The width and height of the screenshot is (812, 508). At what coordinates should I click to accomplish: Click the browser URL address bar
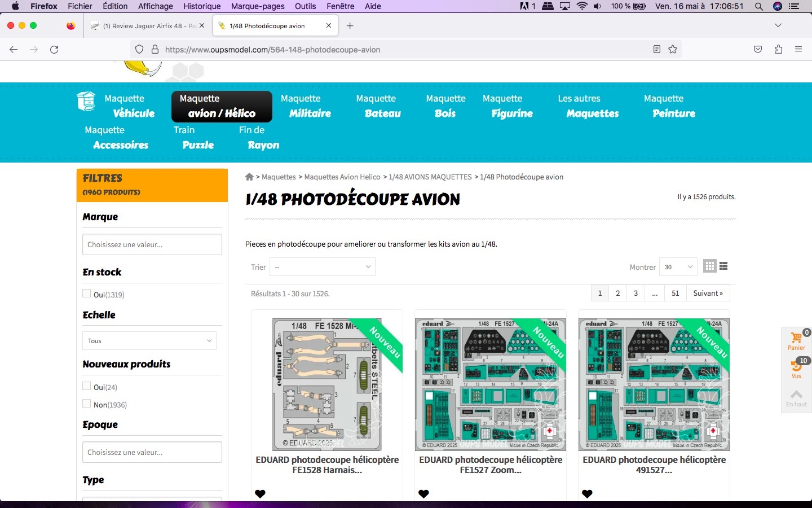pos(406,50)
